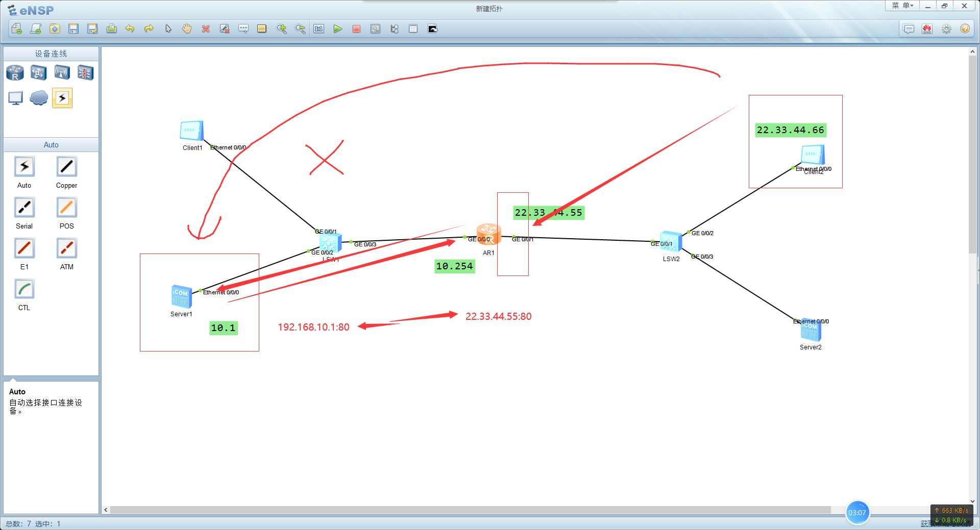Show all interfaces icon
The width and height of the screenshot is (980, 530).
(394, 29)
